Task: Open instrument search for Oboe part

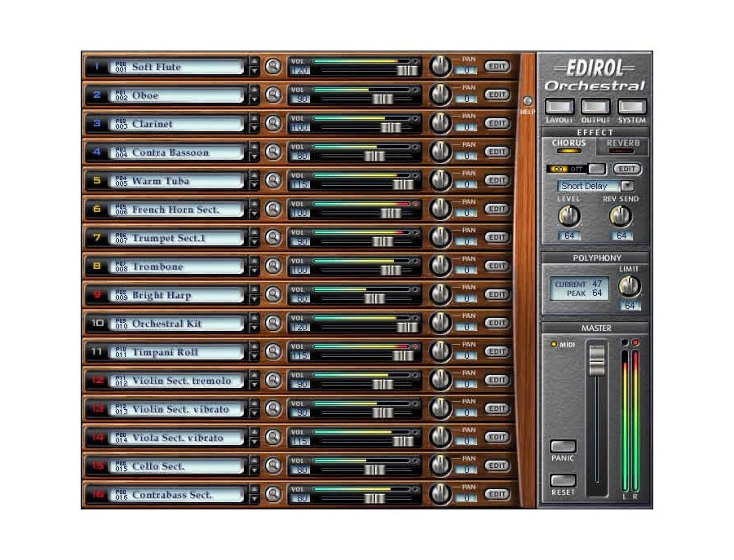Action: point(273,95)
